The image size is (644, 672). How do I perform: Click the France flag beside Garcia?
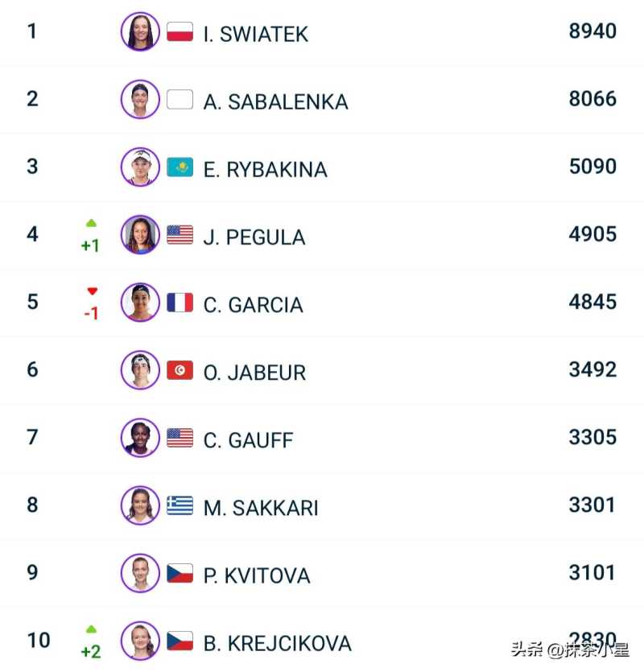[180, 303]
